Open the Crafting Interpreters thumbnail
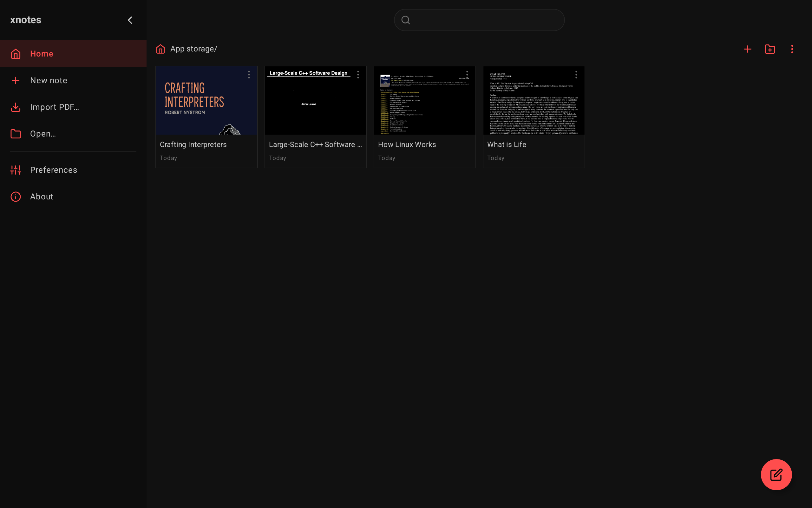The image size is (812, 508). point(207,100)
